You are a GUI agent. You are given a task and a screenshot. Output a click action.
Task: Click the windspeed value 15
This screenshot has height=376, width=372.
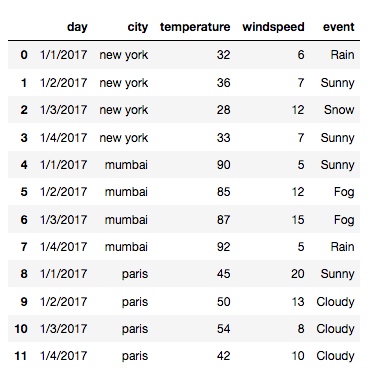[298, 219]
